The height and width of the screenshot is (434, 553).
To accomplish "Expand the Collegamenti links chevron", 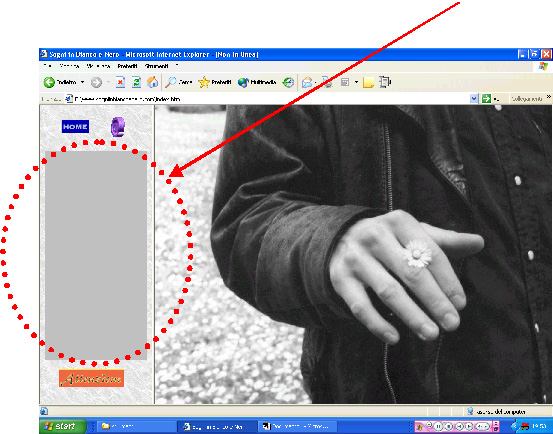I will click(x=548, y=97).
